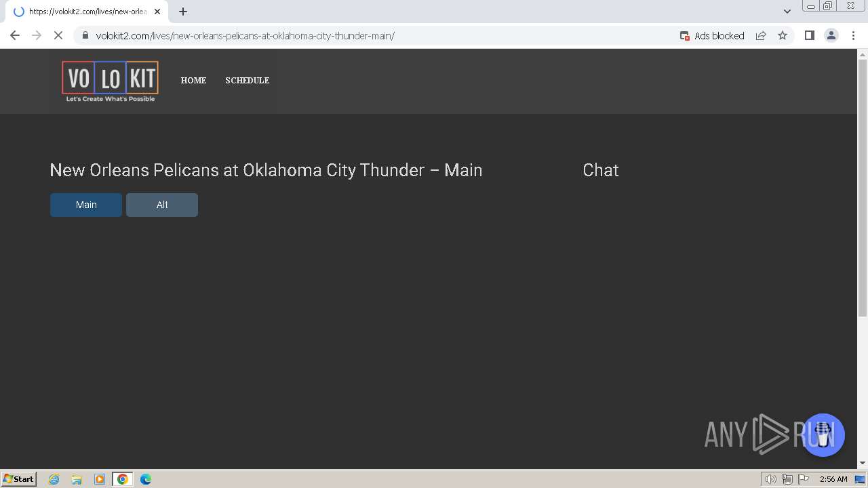Open the Windows Start menu

[19, 479]
